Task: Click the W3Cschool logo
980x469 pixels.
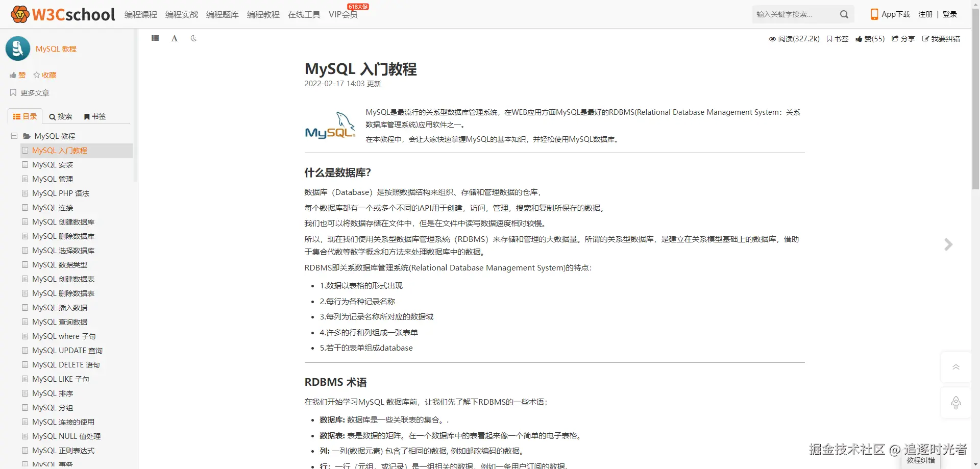Action: pyautogui.click(x=63, y=14)
